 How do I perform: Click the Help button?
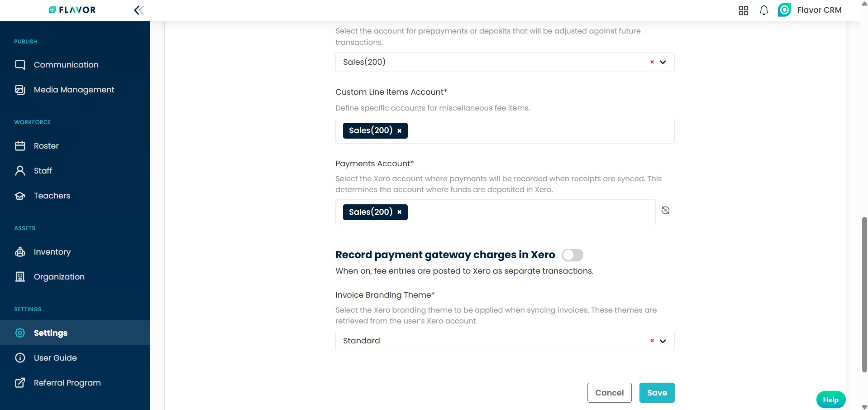pos(830,400)
